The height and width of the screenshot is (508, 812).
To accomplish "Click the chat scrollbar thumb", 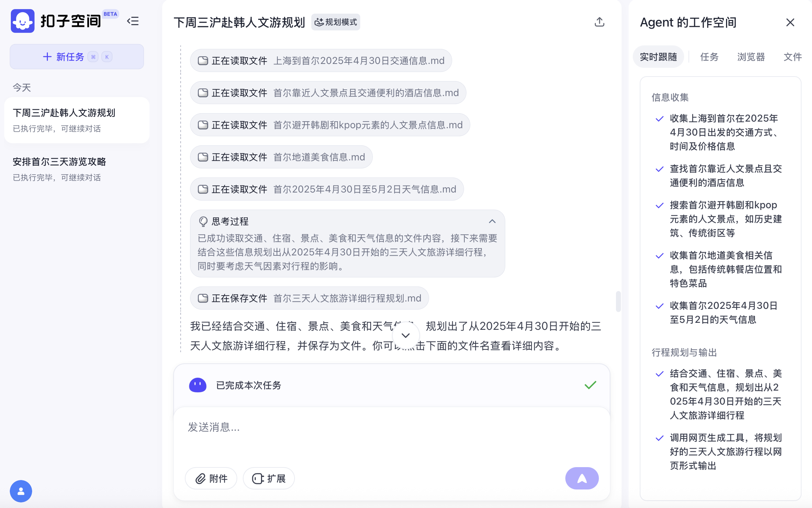I will [618, 301].
